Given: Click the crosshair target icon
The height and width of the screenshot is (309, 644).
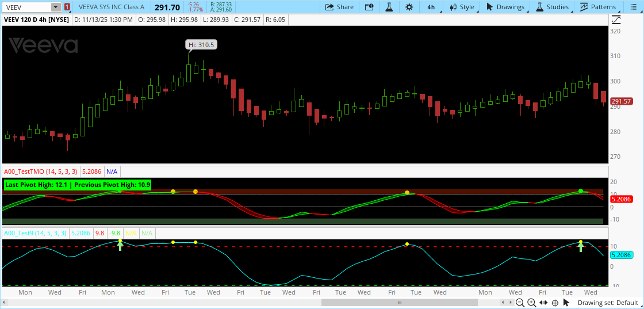Looking at the screenshot, I should point(555,303).
